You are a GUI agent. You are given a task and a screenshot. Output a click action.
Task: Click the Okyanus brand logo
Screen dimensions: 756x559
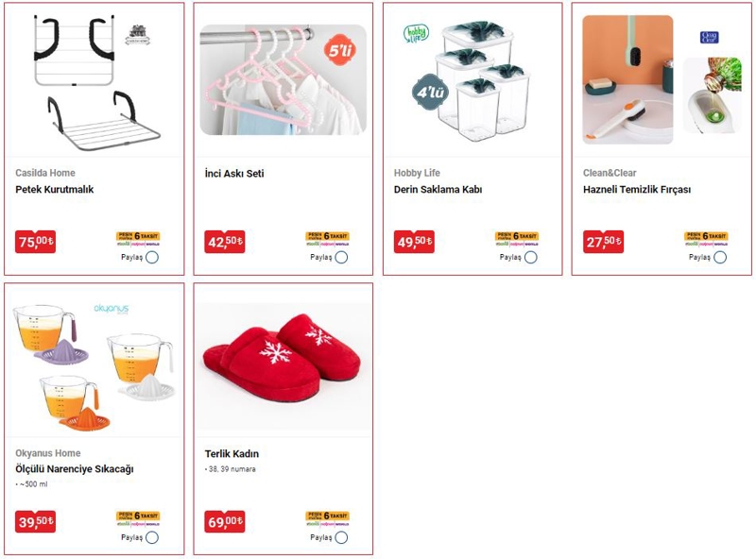point(112,309)
